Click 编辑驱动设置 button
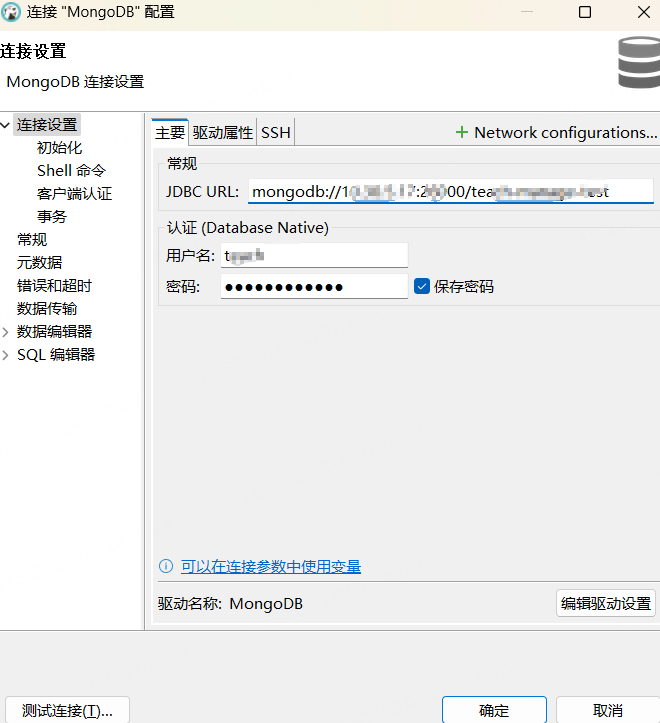 tap(606, 603)
